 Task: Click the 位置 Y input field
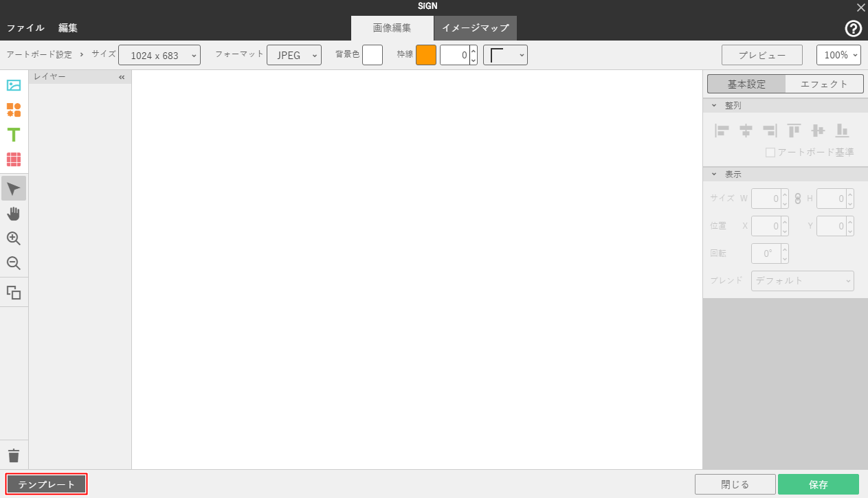[x=831, y=226]
